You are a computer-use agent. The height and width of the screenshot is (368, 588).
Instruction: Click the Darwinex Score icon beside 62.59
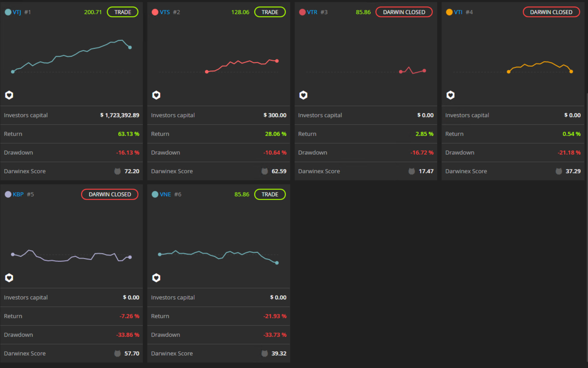265,171
